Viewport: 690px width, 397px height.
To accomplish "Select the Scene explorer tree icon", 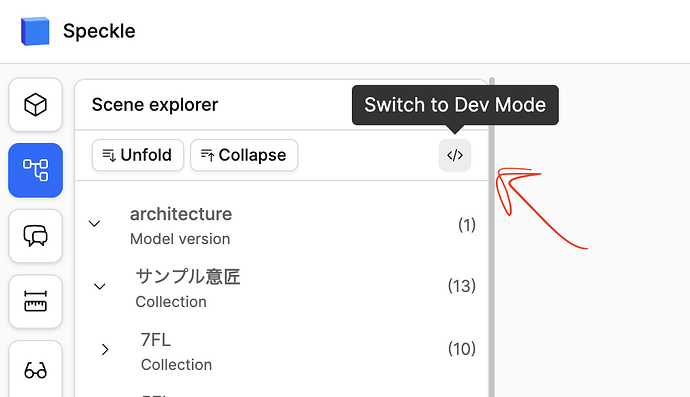I will (35, 170).
